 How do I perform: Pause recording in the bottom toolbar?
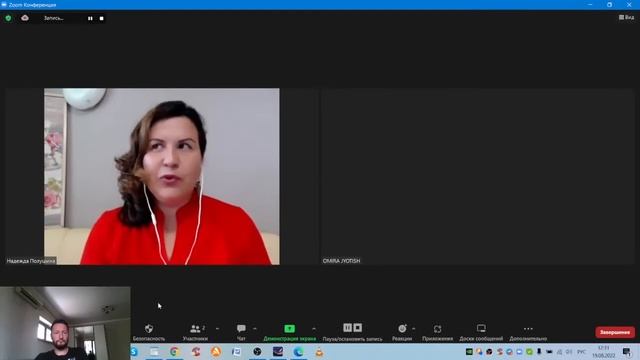tap(347, 328)
